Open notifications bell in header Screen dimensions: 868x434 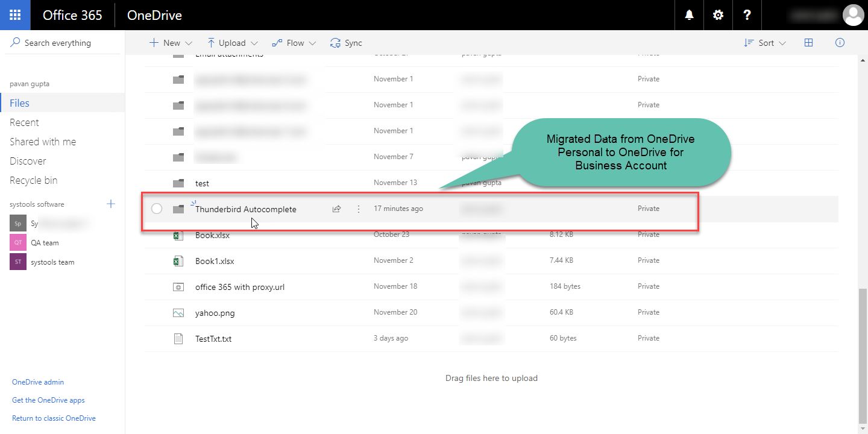pyautogui.click(x=690, y=15)
